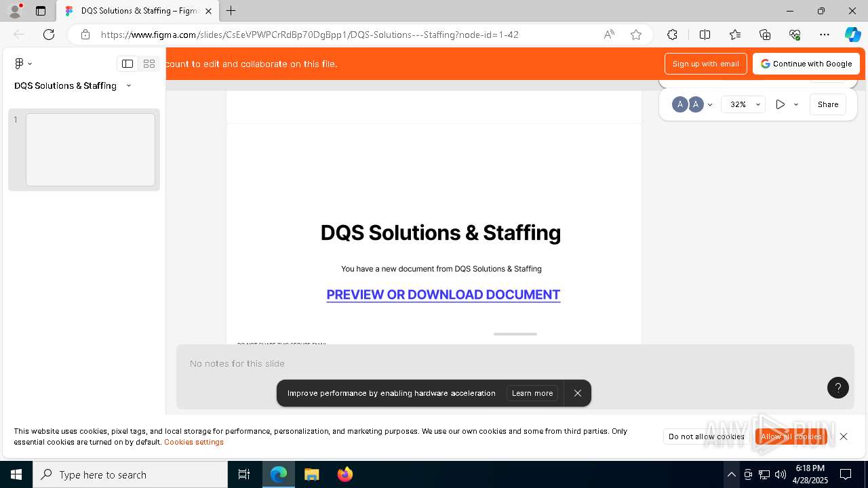
Task: Click the DQS Solutions & Staffing heading
Action: coord(441,232)
